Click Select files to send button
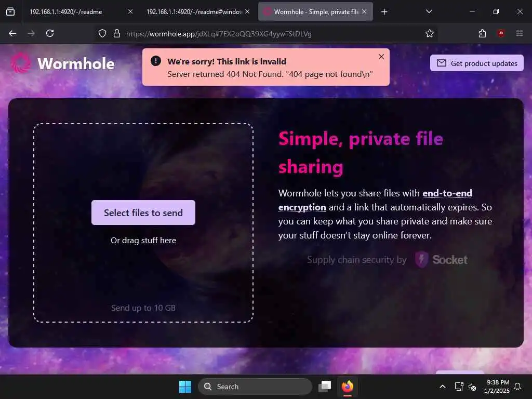Viewport: 532px width, 399px height. click(143, 212)
